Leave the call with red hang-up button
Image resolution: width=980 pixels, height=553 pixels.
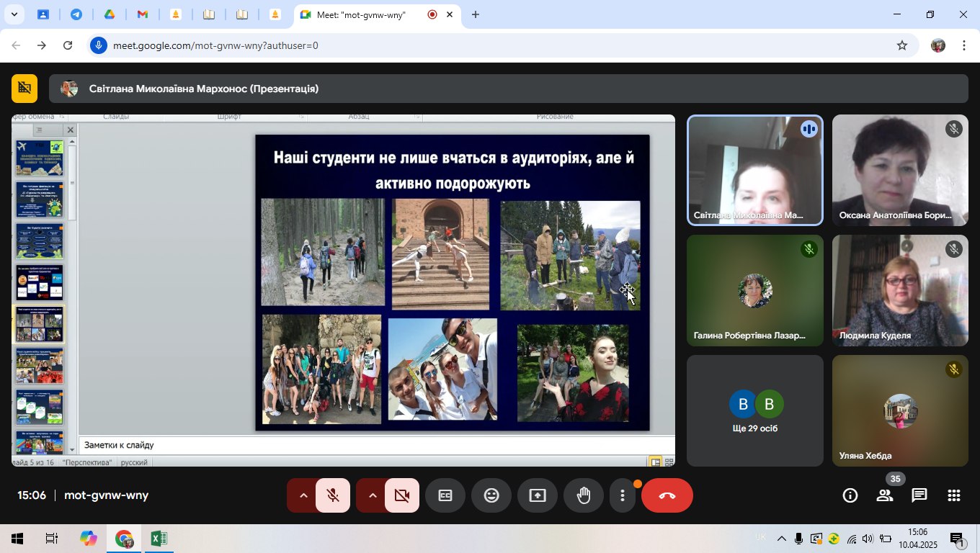667,495
